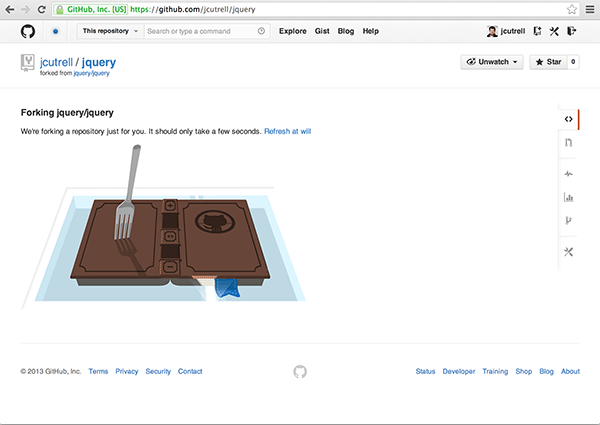Expand the 'This repository' search scope dropdown
The height and width of the screenshot is (425, 600).
111,31
